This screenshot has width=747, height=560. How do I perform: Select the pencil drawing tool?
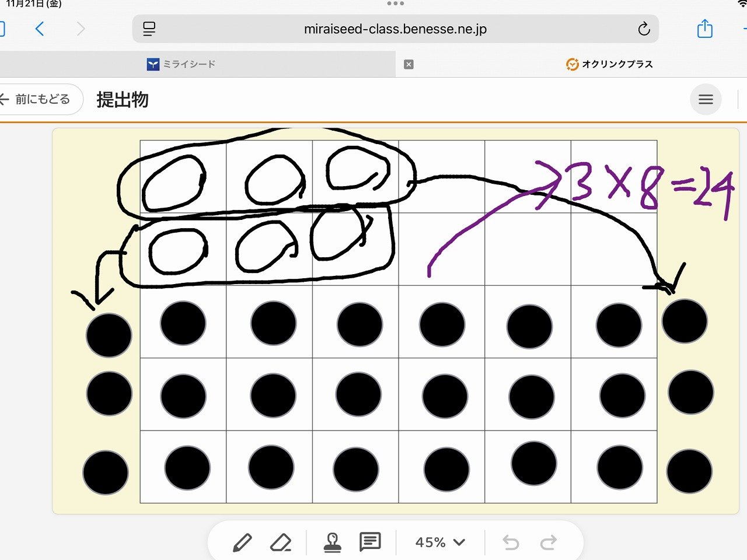coord(242,542)
